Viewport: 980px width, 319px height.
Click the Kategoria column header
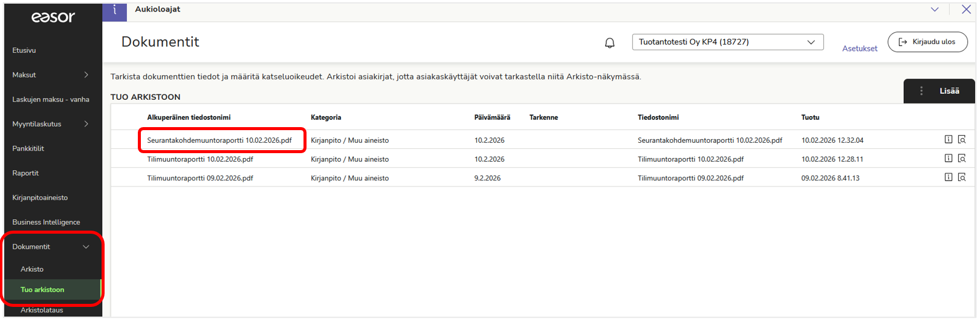click(x=326, y=117)
